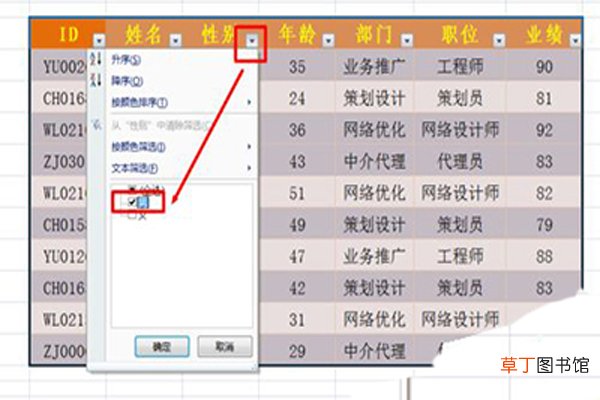The height and width of the screenshot is (400, 600).
Task: Click the 姓名 header cell
Action: [x=143, y=34]
